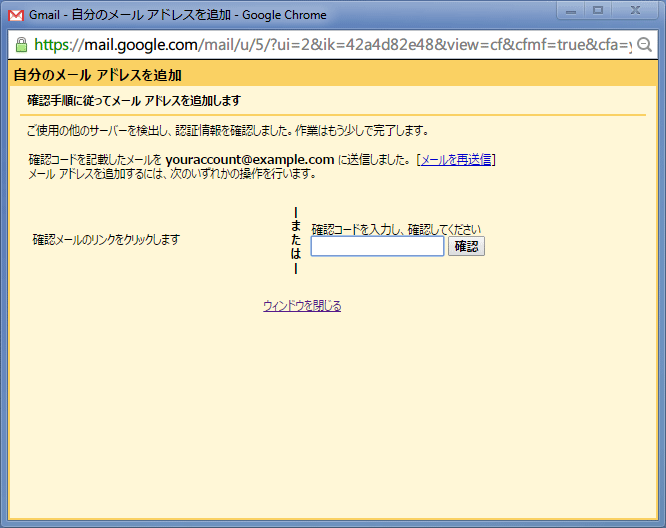Click the 確認コードを入力し、確認してください label
Screen dimensions: 666x528
396,229
